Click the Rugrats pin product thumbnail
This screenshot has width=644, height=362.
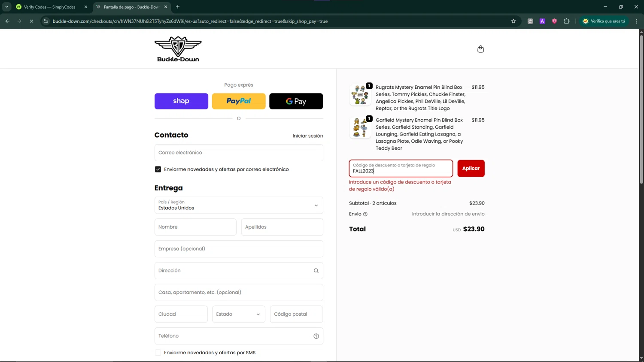[360, 94]
